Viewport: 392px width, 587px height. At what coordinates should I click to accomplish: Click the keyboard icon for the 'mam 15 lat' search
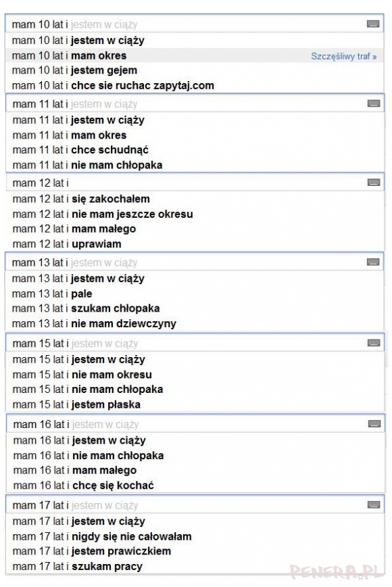[373, 343]
